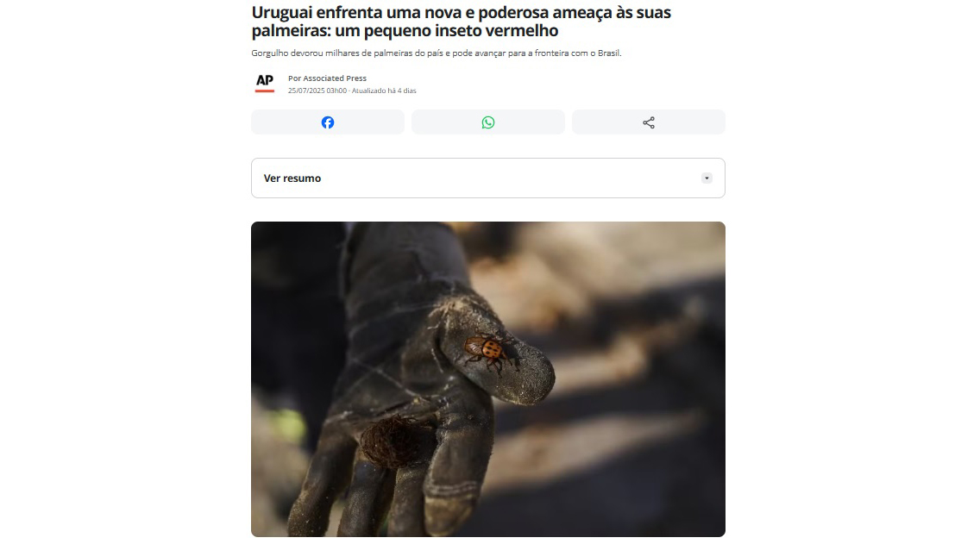Click empty area inside Ver resumo box
The width and height of the screenshot is (980, 544).
500,178
